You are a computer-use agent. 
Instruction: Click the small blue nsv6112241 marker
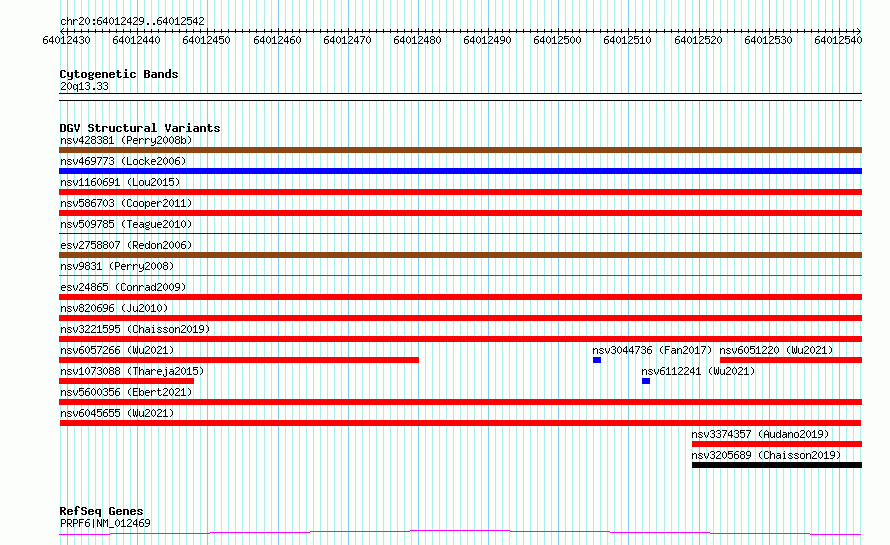[x=646, y=381]
